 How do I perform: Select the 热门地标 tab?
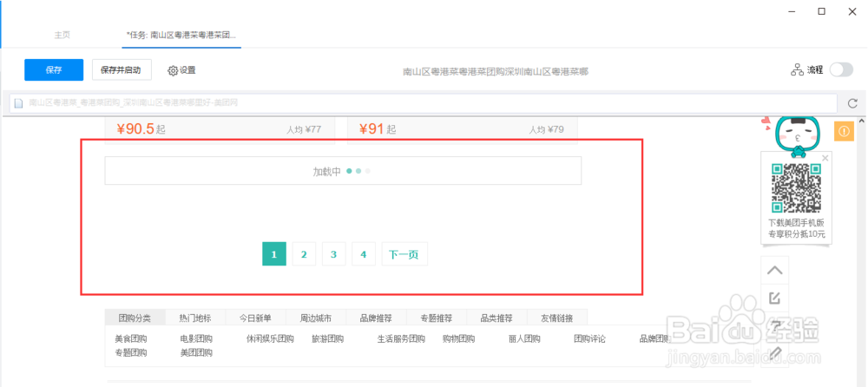194,318
